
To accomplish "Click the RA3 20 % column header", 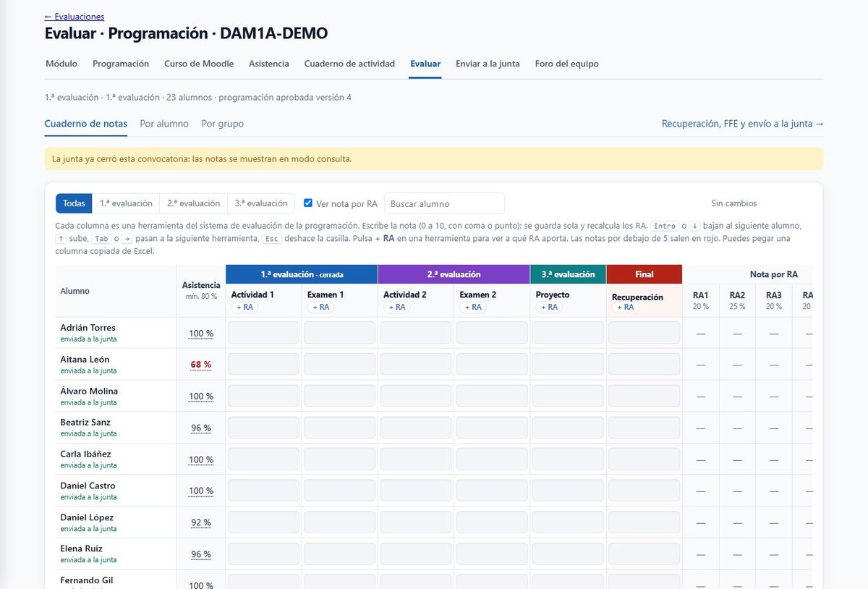I will (774, 300).
